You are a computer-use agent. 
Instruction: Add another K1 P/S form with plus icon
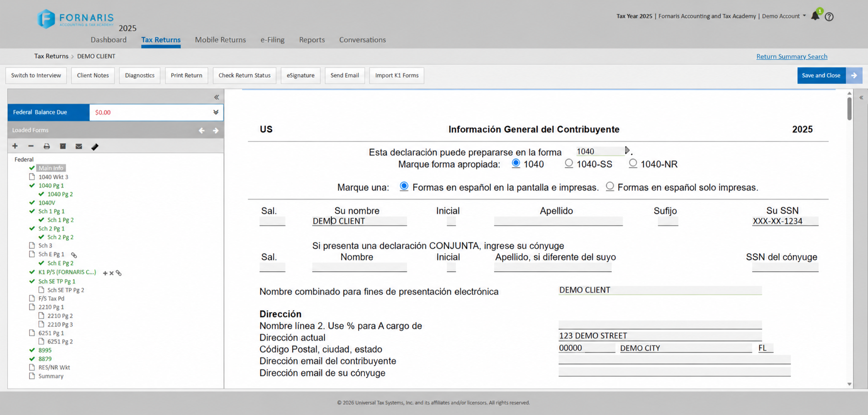point(105,273)
